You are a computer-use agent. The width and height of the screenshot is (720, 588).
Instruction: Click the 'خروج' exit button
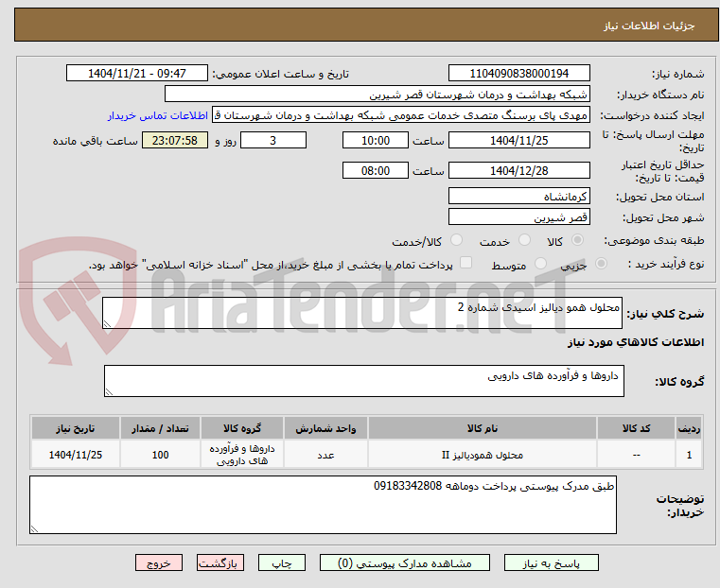click(159, 562)
